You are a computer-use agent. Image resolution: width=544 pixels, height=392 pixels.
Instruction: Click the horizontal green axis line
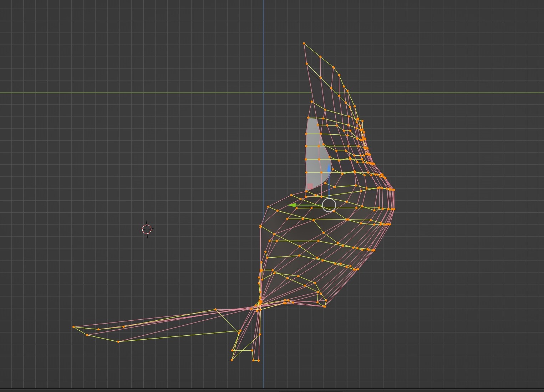pyautogui.click(x=107, y=93)
